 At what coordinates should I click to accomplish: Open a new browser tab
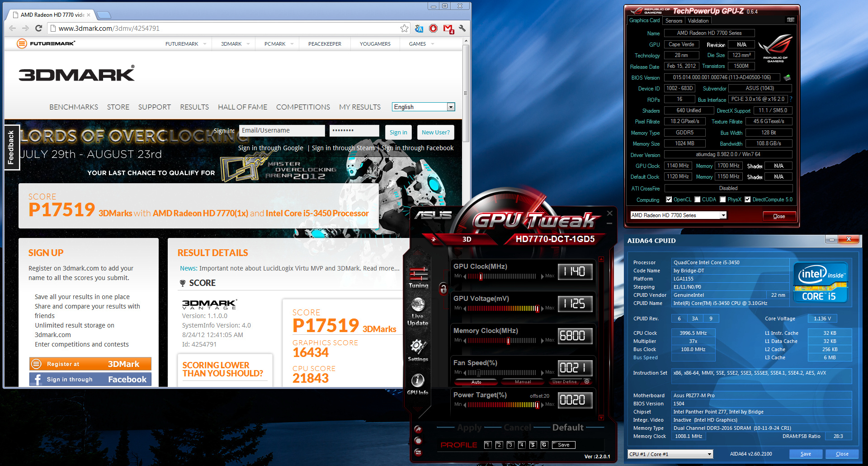[104, 15]
